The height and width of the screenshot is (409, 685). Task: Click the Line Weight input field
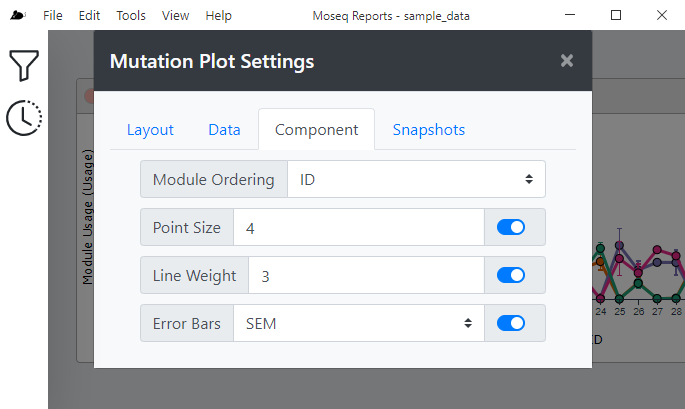(366, 275)
